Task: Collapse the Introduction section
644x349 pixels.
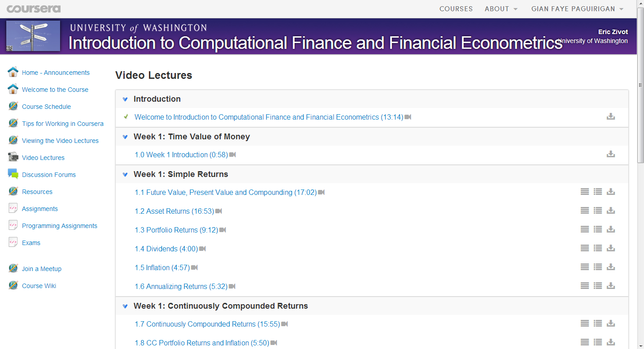Action: pyautogui.click(x=125, y=99)
